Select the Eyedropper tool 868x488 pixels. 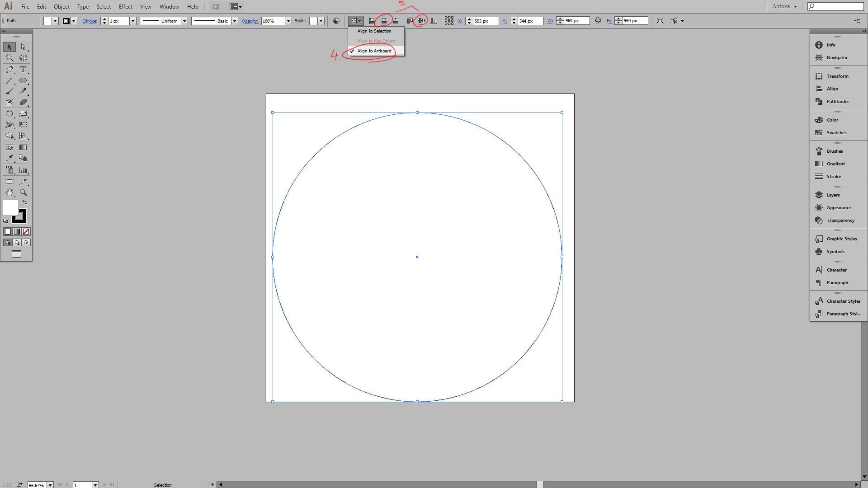9,158
